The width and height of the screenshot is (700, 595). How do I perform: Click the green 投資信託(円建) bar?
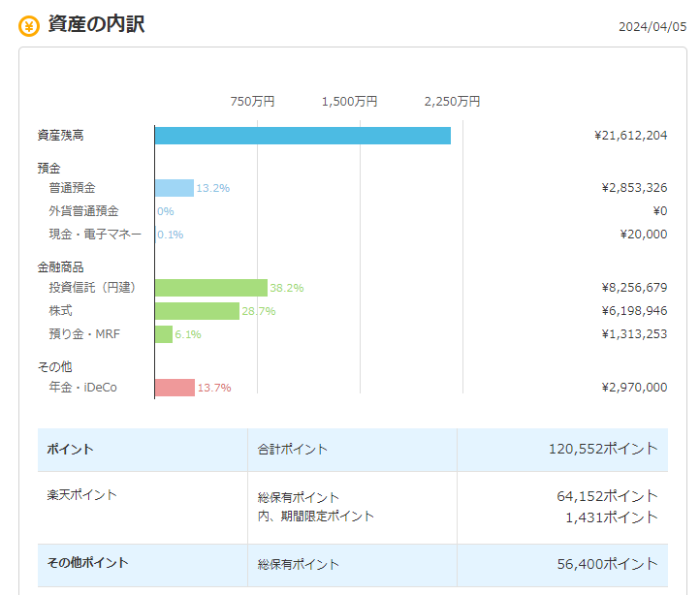coord(211,288)
